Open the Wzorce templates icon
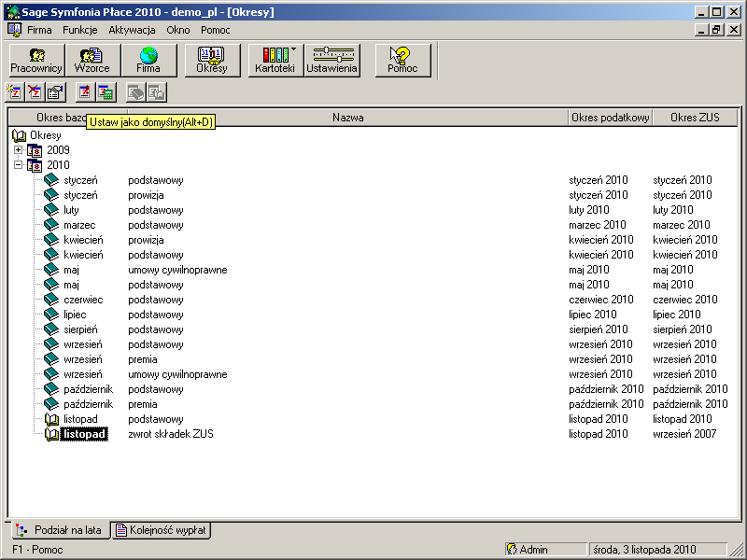Screen dimensions: 747x560 click(x=92, y=61)
